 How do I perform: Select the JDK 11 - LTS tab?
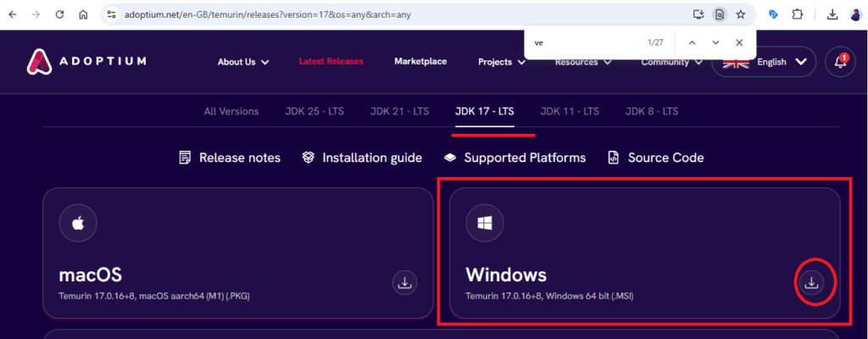[x=570, y=111]
